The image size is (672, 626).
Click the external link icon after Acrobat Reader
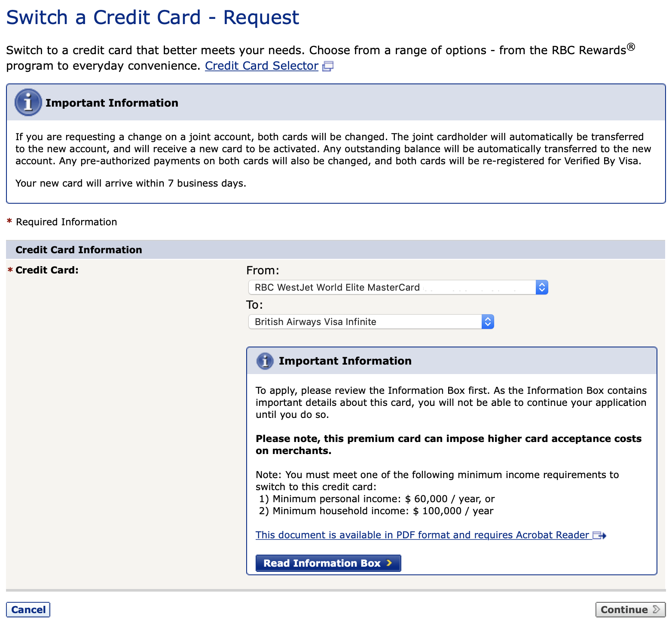point(599,535)
